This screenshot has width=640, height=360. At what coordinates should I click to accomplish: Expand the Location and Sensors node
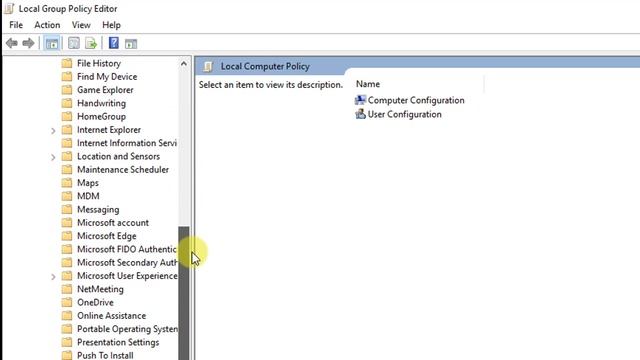53,157
